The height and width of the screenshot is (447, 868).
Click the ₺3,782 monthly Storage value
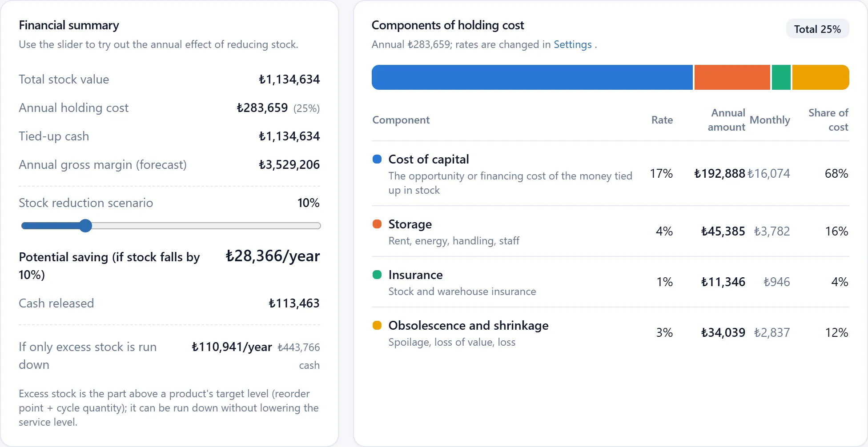(772, 231)
